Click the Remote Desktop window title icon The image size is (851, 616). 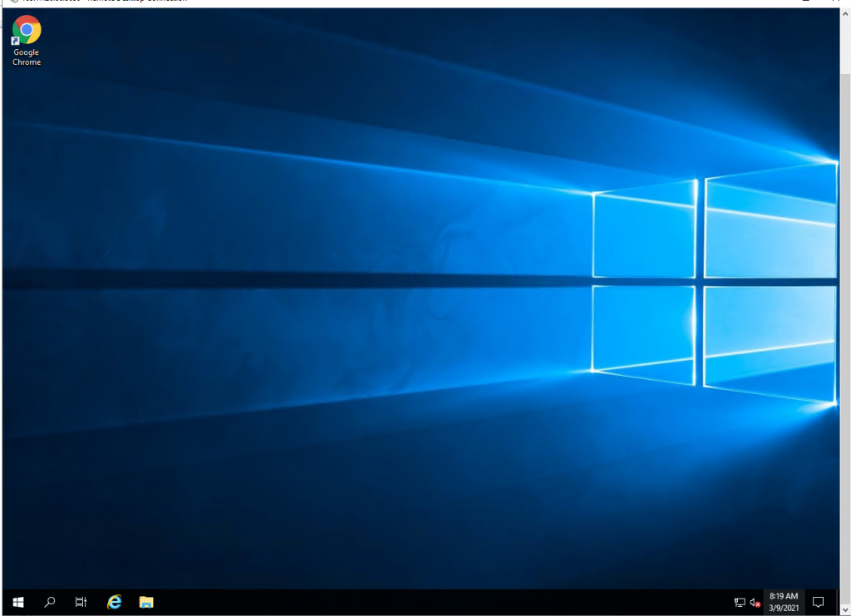pos(7,2)
